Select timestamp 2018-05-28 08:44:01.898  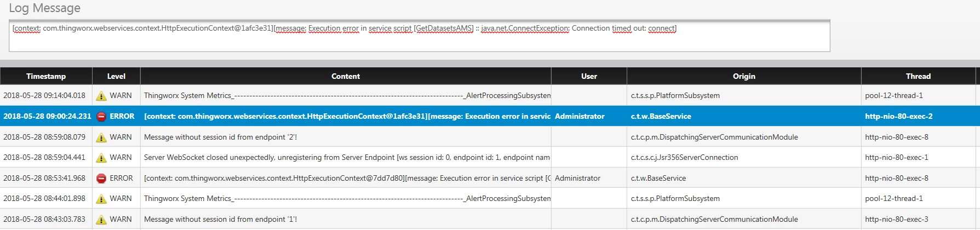point(44,198)
